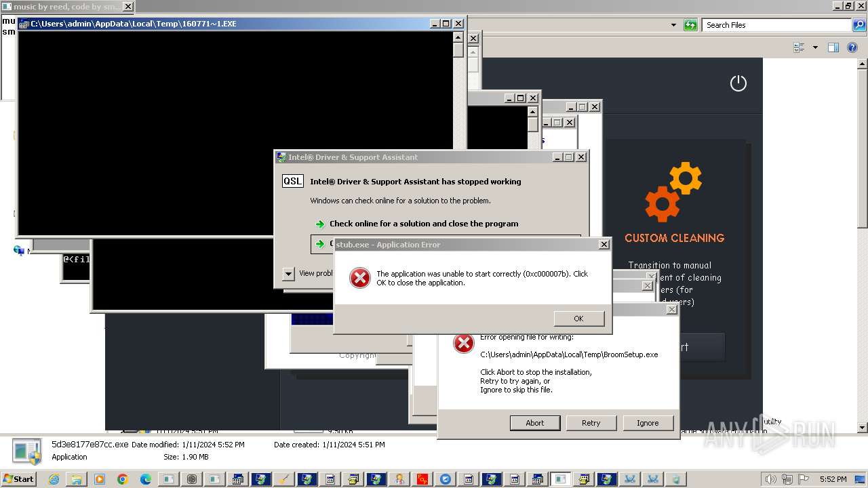Click Retry in the file writing error dialog

pyautogui.click(x=591, y=423)
